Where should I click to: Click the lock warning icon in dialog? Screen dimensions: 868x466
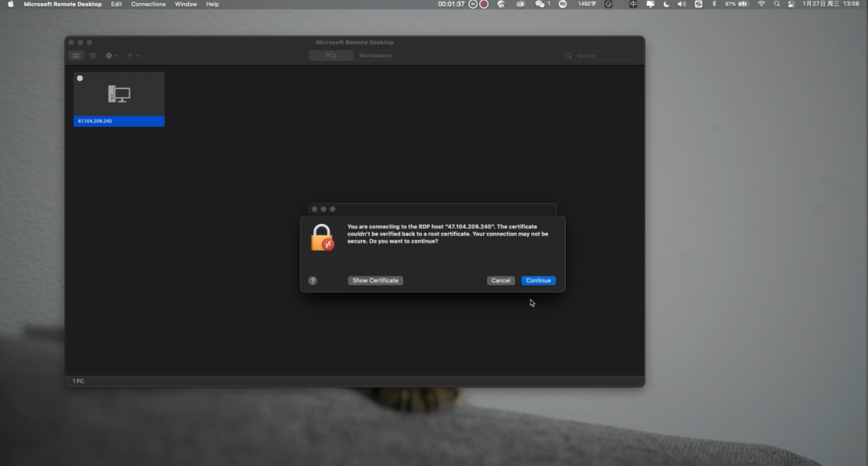click(322, 238)
